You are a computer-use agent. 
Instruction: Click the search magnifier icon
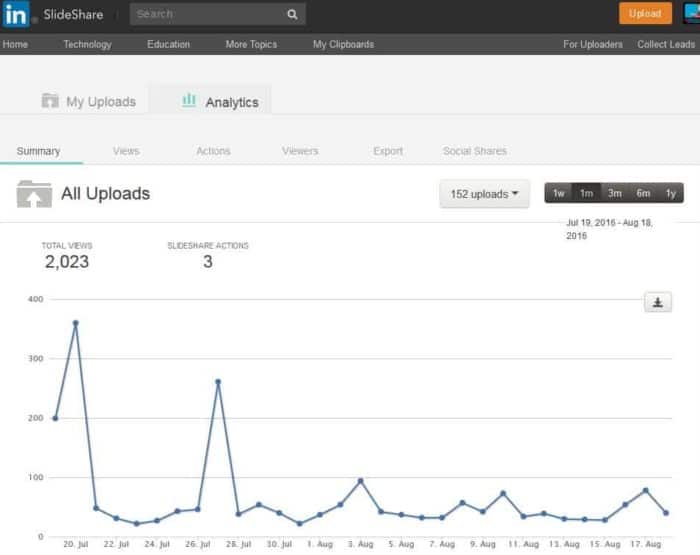(292, 14)
